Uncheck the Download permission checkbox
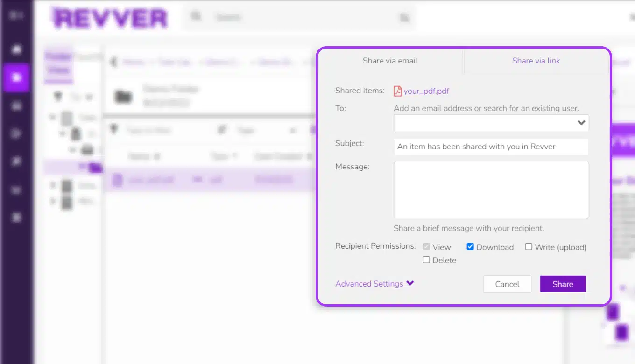This screenshot has width=635, height=364. coord(470,247)
